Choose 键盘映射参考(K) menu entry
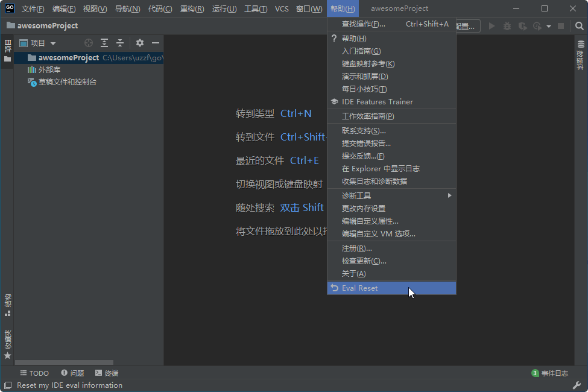This screenshot has width=588, height=392. tap(391, 64)
